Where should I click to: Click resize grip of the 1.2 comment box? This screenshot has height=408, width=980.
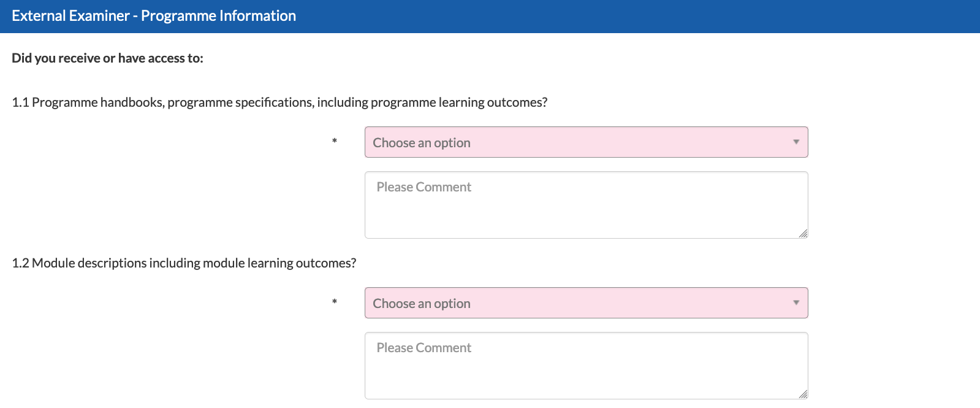[x=803, y=394]
